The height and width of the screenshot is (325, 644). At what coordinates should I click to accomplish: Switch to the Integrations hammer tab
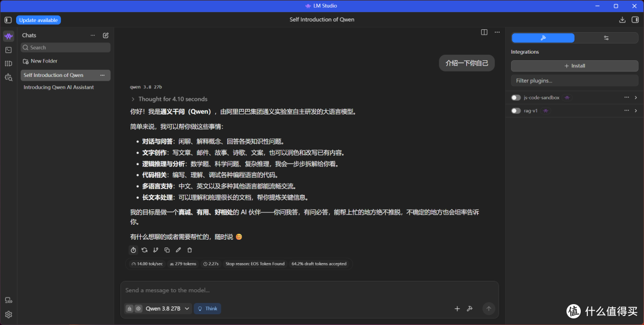point(543,38)
